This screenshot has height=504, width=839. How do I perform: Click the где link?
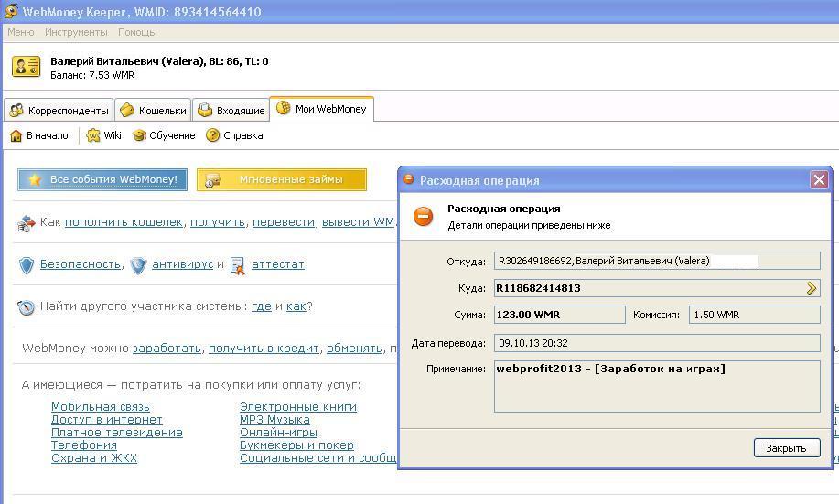pos(262,306)
